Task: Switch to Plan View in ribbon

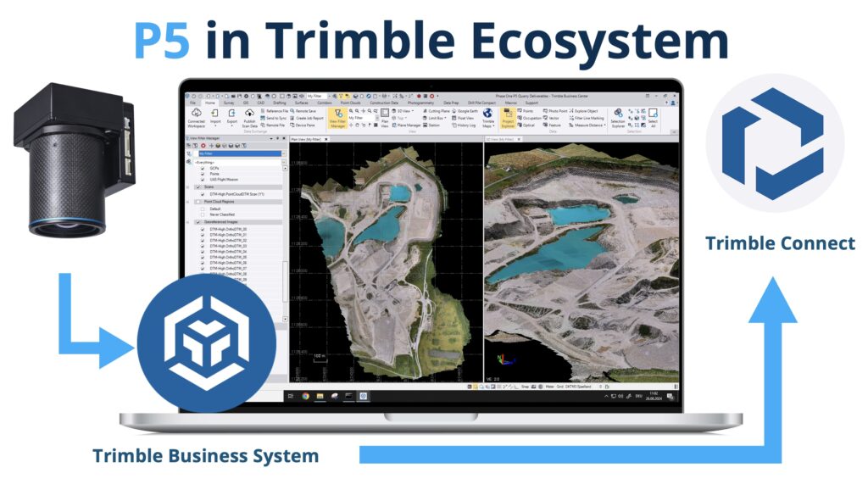Action: [x=385, y=118]
